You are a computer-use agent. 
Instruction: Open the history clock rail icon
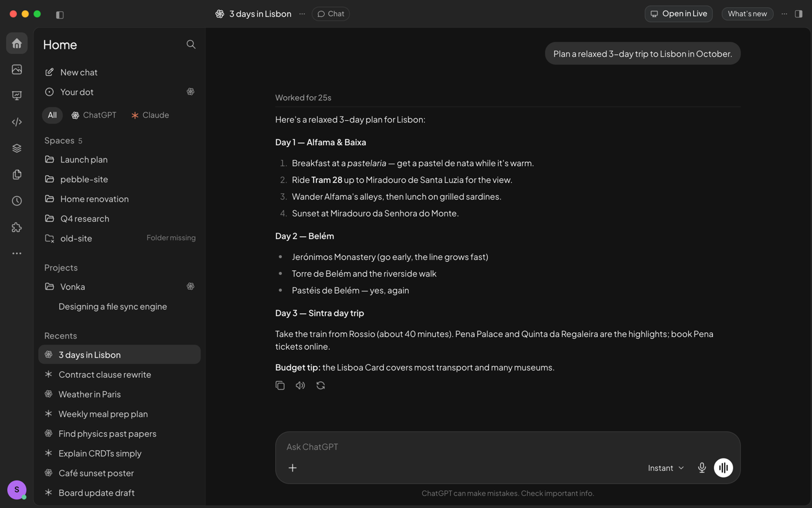click(17, 201)
